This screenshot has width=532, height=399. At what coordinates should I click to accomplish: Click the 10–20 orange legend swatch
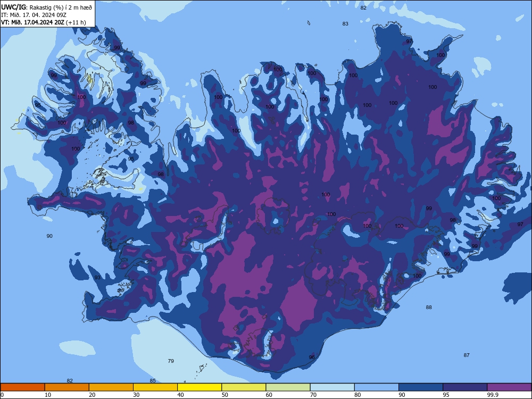coord(67,387)
